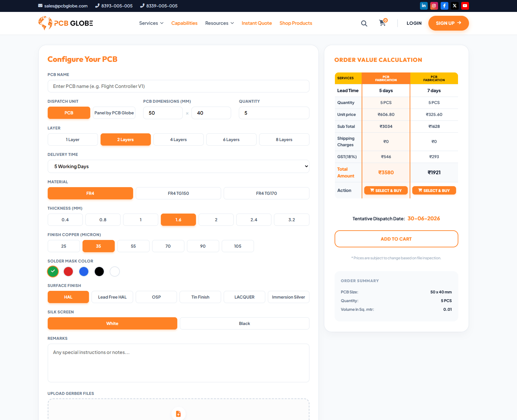Viewport: 517px width, 420px height.
Task: Open the X (Twitter) social icon
Action: point(454,6)
